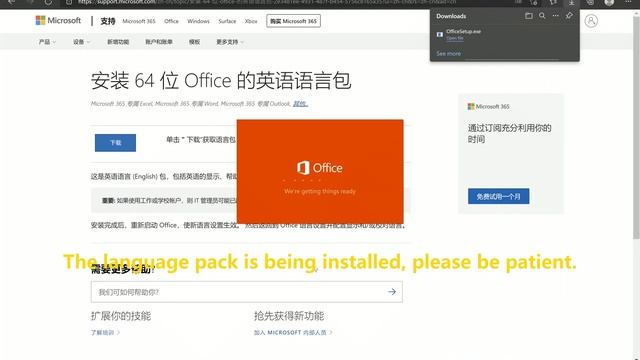
Task: Go to Windows in top navigation
Action: [x=198, y=21]
